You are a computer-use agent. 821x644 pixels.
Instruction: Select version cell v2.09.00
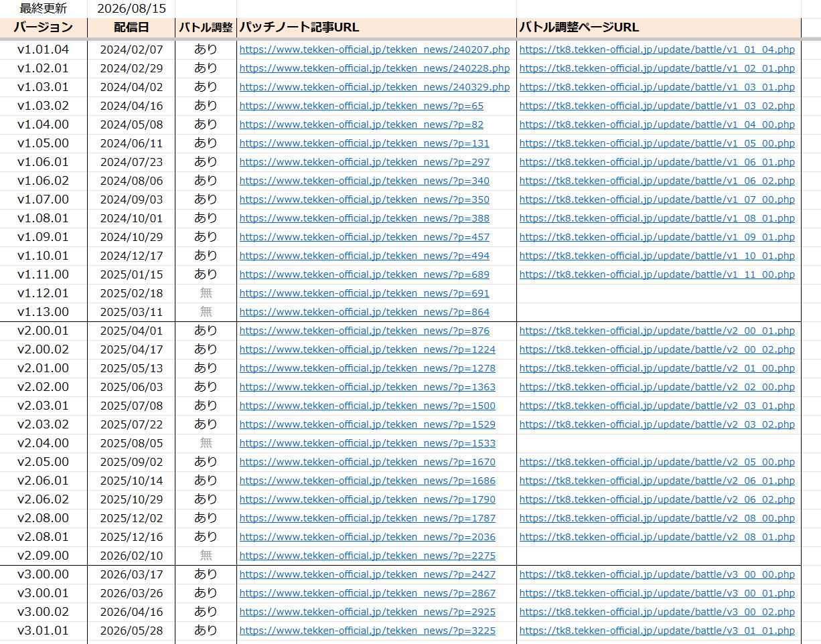tap(44, 556)
